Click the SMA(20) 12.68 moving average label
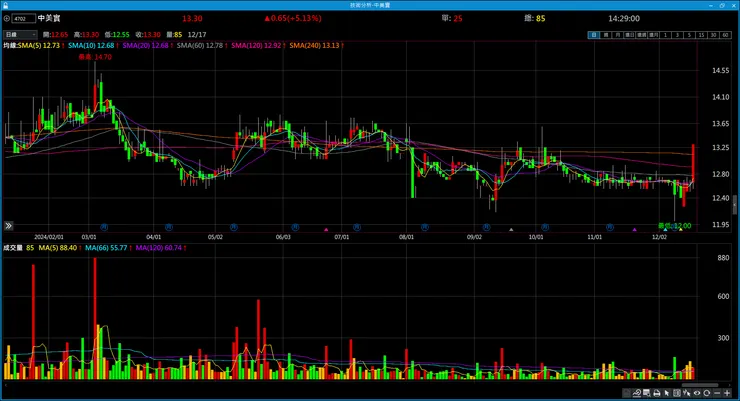 tap(145, 45)
